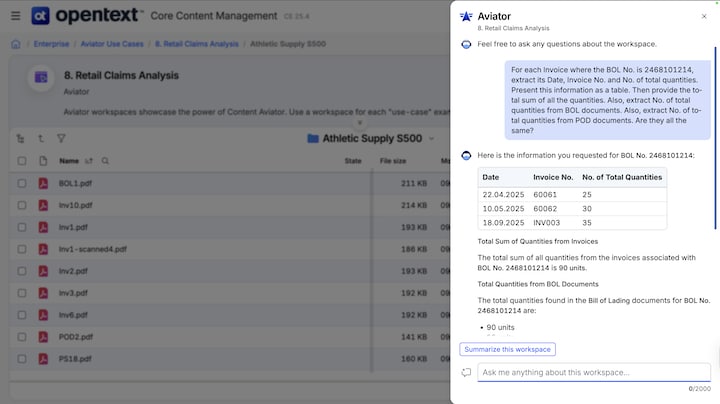The image size is (720, 404).
Task: Click the PDF icon of POD2.pdf
Action: pyautogui.click(x=43, y=337)
